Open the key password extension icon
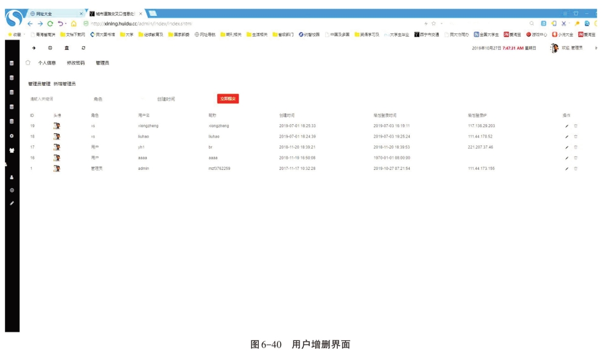Viewport: 602px width, 364px height. [576, 23]
